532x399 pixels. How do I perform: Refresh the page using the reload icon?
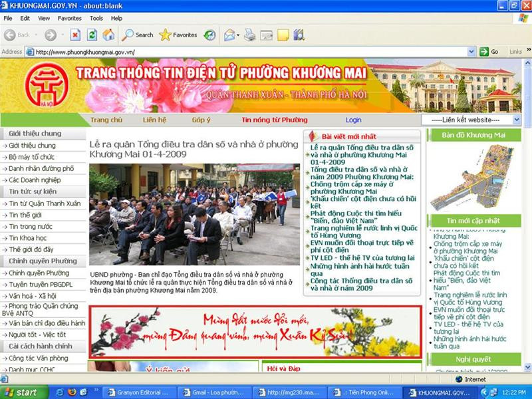pos(92,35)
